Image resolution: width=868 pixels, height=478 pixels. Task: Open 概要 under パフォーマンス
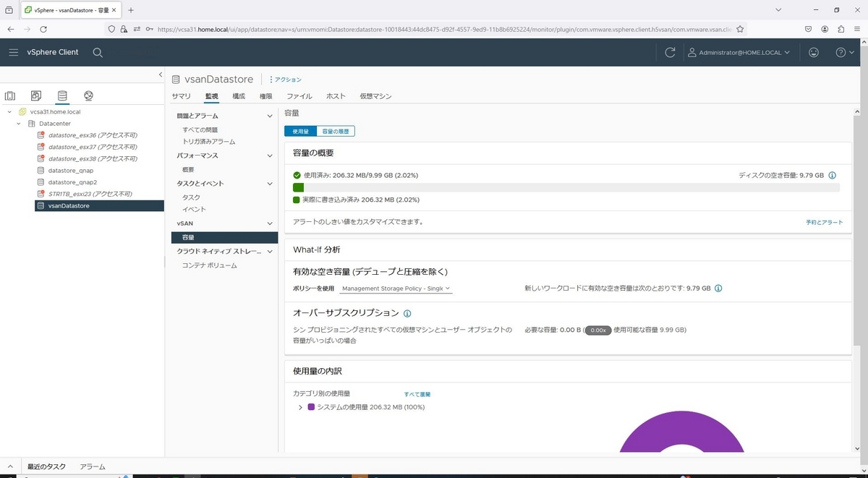[x=188, y=169]
